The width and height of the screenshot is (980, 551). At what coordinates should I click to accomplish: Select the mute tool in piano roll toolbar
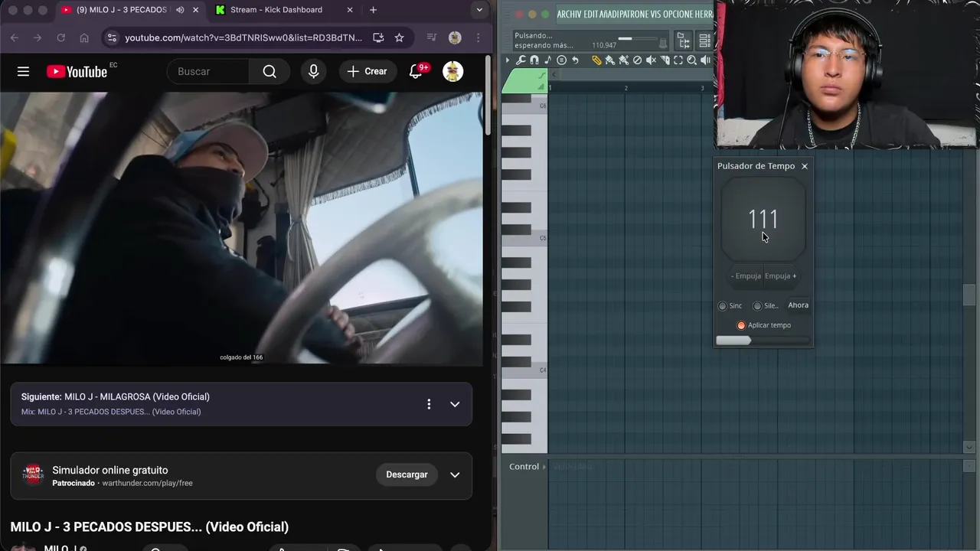click(651, 60)
